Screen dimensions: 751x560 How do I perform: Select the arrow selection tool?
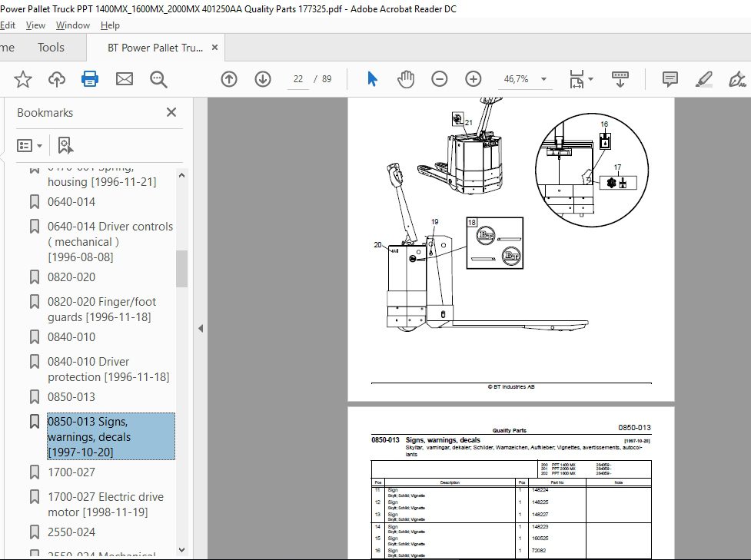pos(372,79)
